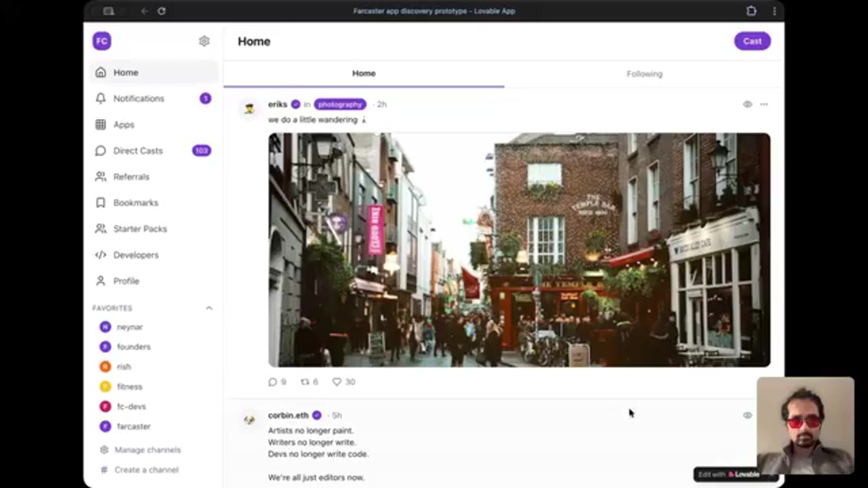This screenshot has height=488, width=868.
Task: Switch to the Following tab
Action: [x=644, y=73]
